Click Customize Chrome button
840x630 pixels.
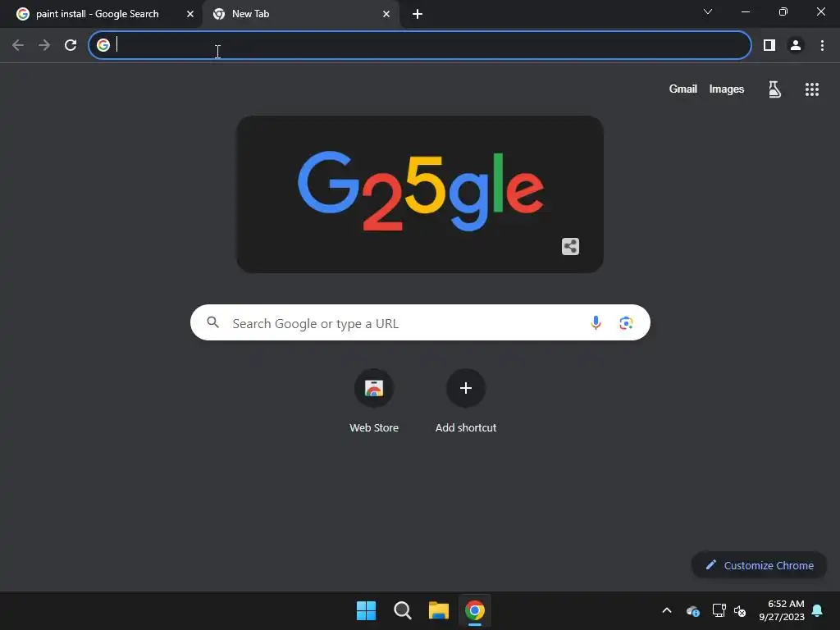(x=759, y=565)
